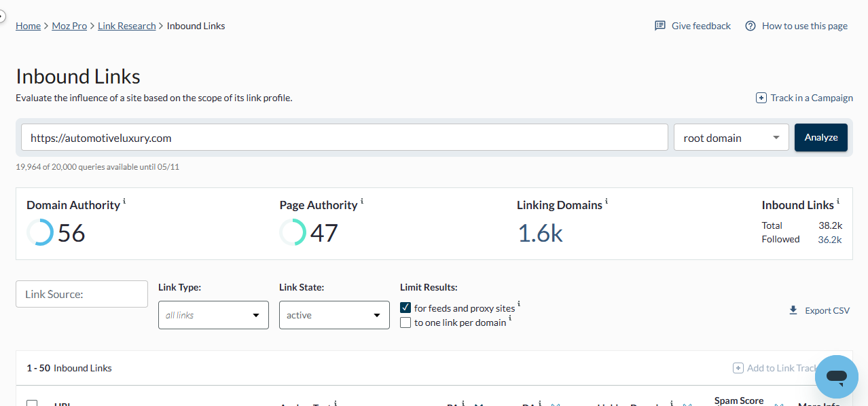Open the root domain scope dropdown
The width and height of the screenshot is (868, 406).
click(731, 138)
